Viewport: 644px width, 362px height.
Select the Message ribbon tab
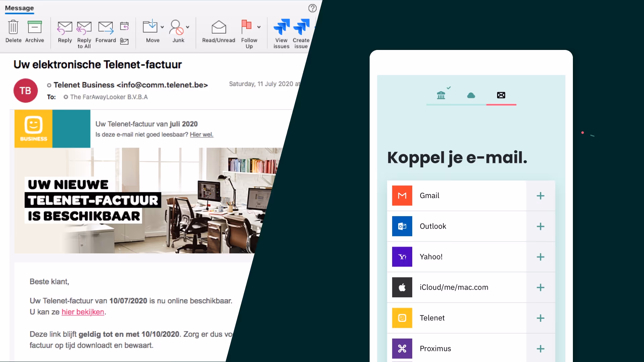coord(19,8)
